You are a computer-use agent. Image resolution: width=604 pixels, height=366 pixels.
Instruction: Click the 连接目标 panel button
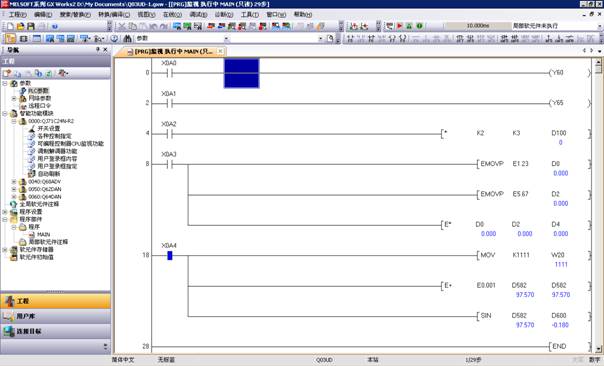[x=55, y=331]
